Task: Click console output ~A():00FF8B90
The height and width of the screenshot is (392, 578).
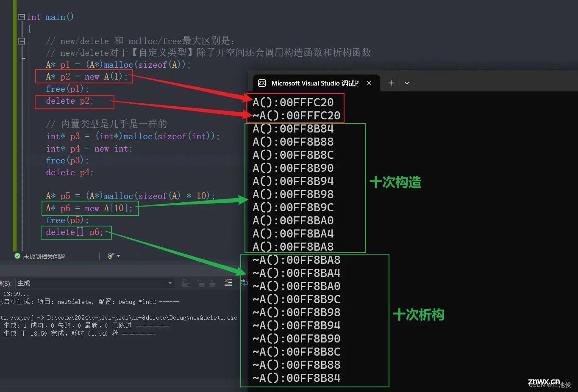Action: 297,339
